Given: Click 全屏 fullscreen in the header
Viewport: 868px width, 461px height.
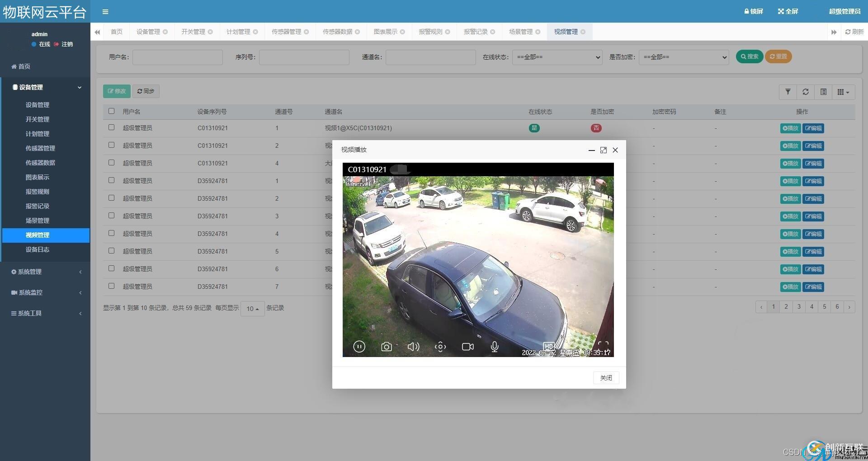Looking at the screenshot, I should pyautogui.click(x=788, y=11).
